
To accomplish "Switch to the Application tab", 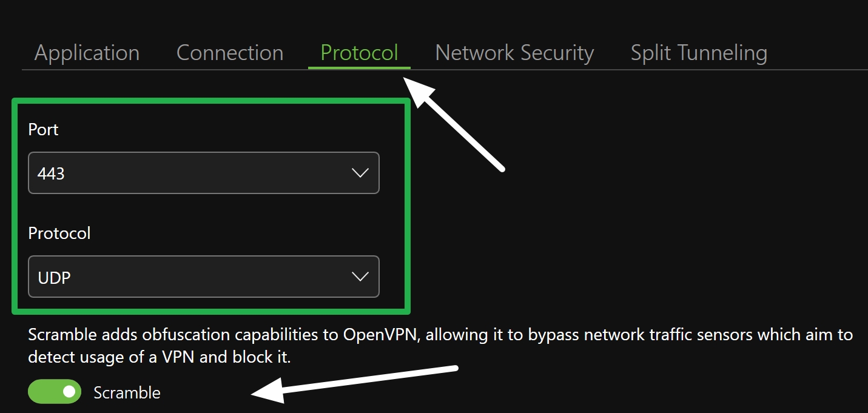I will 87,53.
